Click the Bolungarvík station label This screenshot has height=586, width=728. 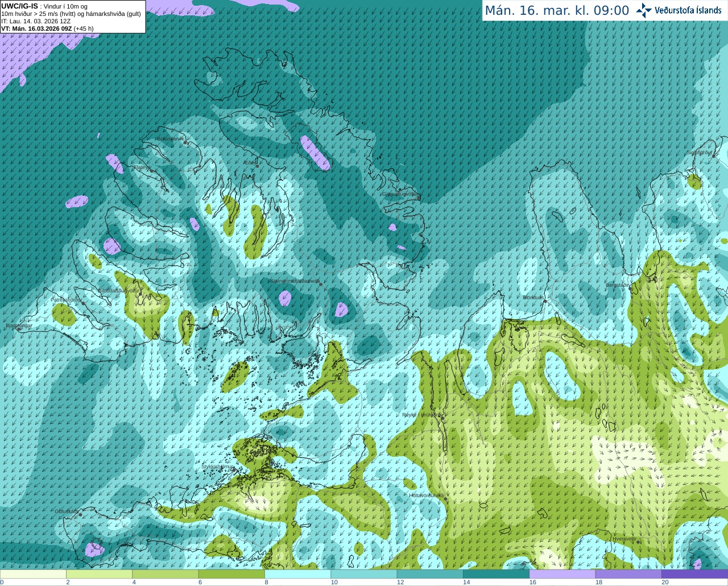[170, 139]
